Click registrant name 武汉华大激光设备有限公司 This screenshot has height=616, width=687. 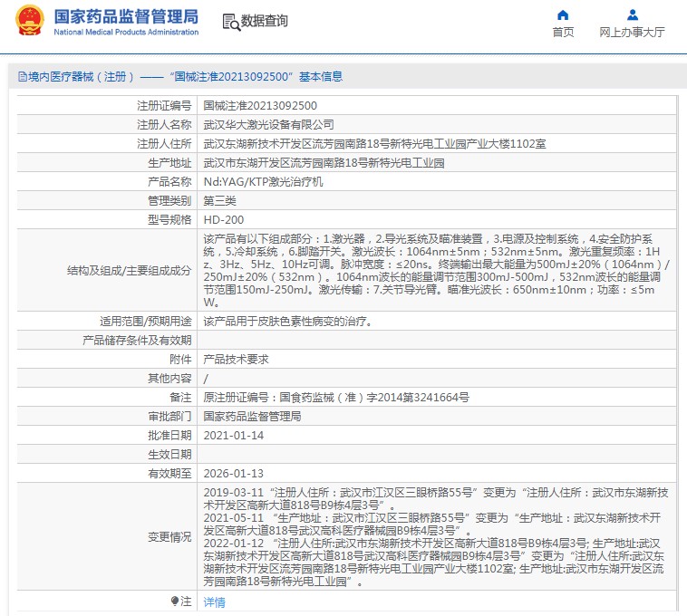pos(268,125)
